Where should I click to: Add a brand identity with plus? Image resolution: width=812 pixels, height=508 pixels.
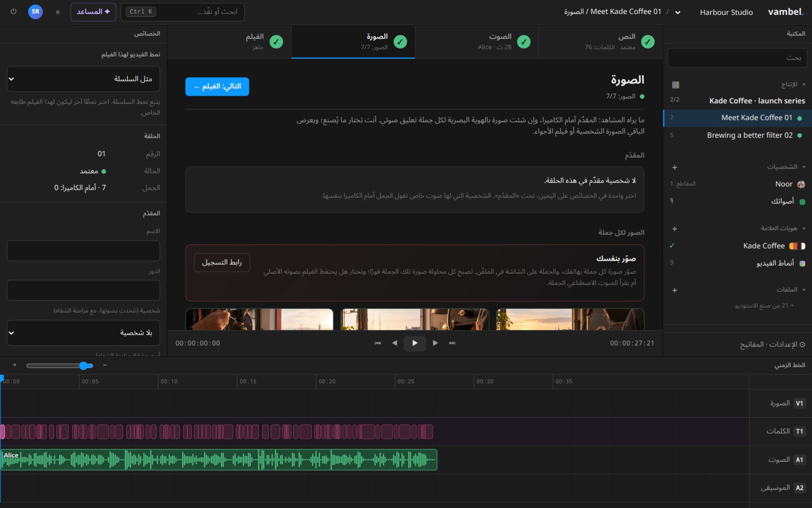point(674,229)
